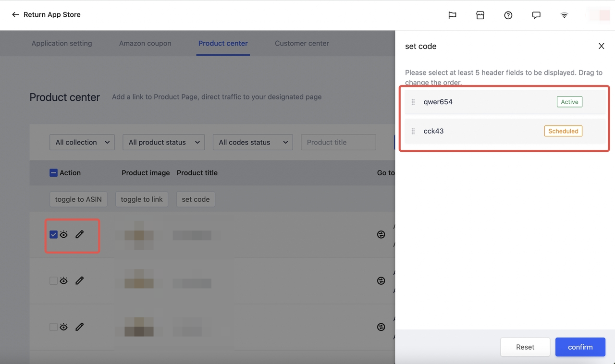
Task: Select the qwer654 code row
Action: pos(505,102)
